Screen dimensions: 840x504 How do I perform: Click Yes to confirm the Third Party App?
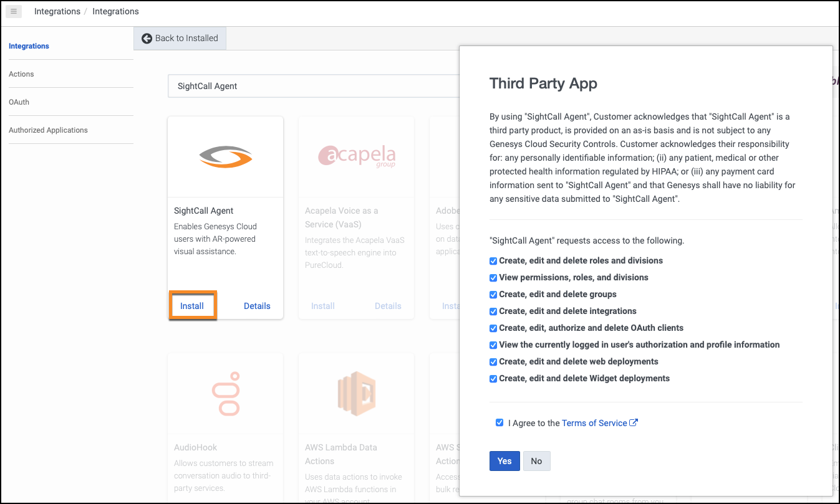504,461
